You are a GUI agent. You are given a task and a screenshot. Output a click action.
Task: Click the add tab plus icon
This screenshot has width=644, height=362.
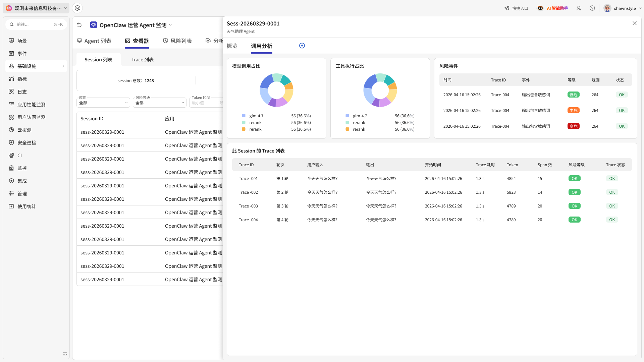click(x=302, y=46)
